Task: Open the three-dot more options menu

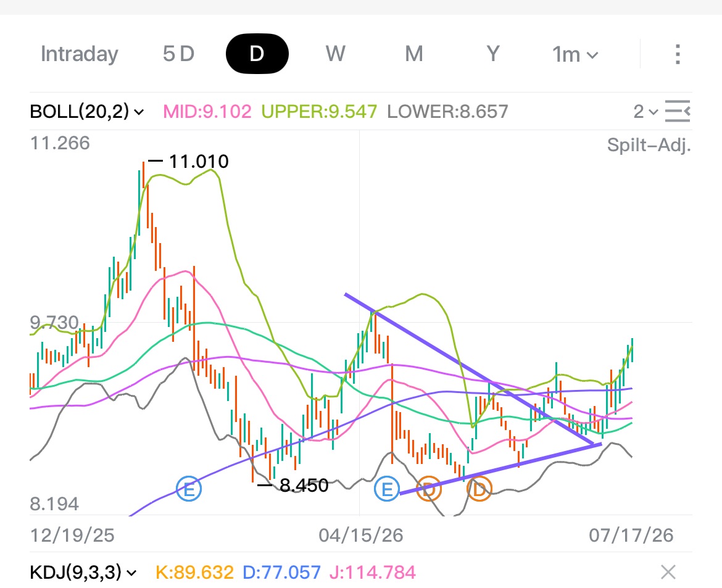Action: click(x=678, y=54)
